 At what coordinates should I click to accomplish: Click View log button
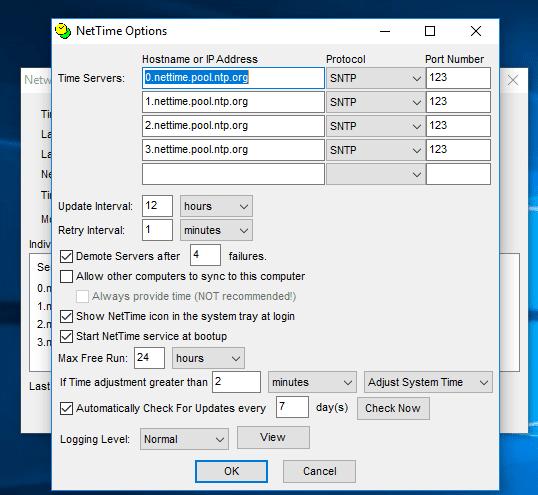tap(273, 437)
